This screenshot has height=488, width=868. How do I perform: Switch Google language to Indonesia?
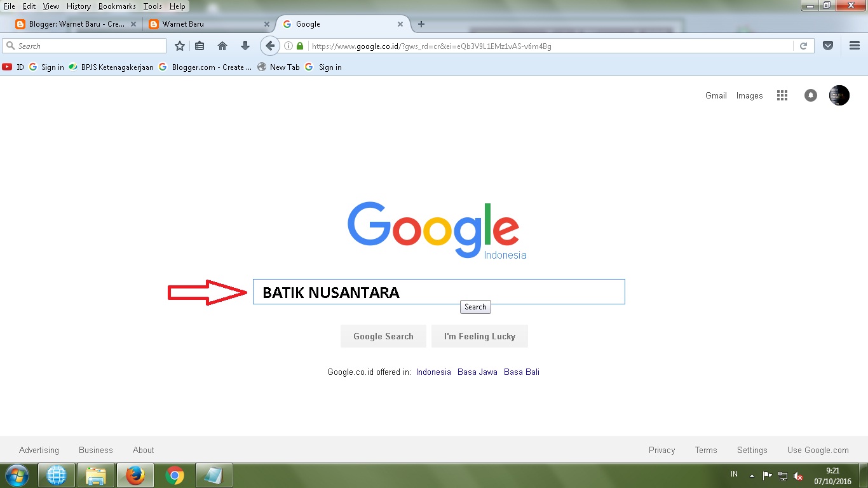(433, 372)
